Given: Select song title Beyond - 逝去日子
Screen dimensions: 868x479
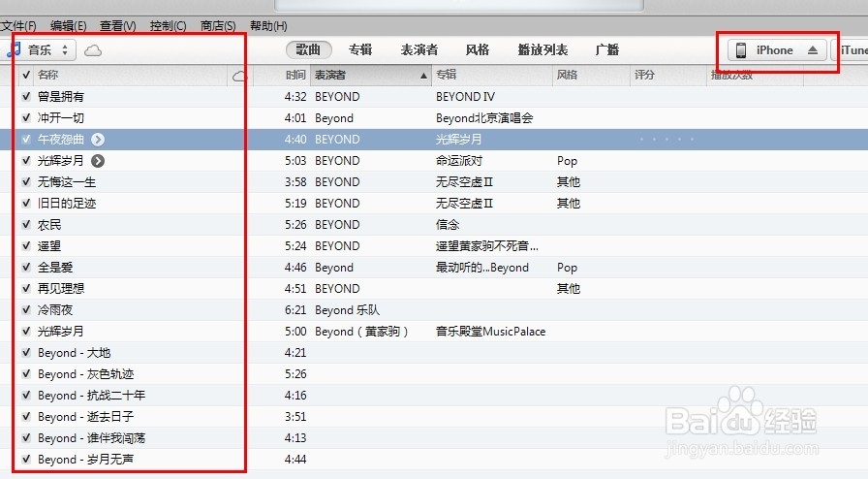Looking at the screenshot, I should pos(86,416).
